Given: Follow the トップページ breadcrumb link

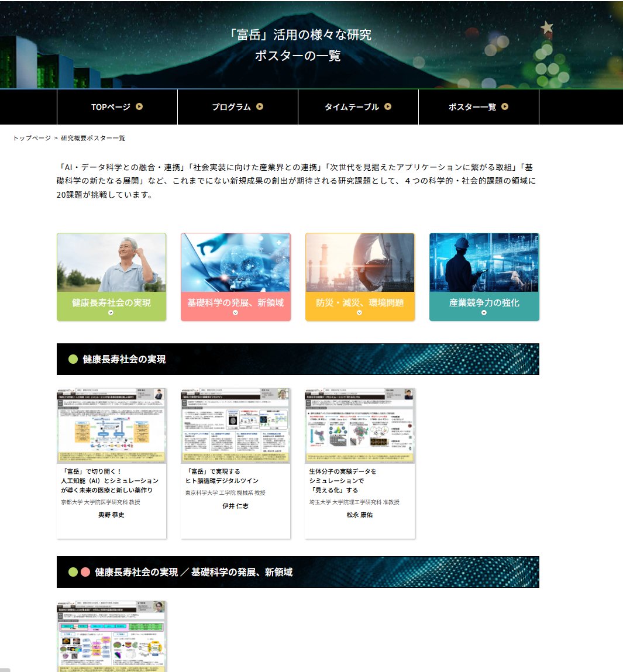Looking at the screenshot, I should coord(32,138).
